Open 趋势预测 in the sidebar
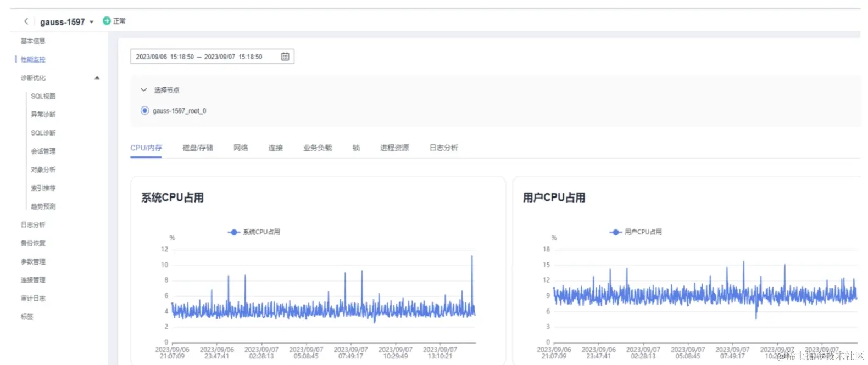 [x=43, y=206]
